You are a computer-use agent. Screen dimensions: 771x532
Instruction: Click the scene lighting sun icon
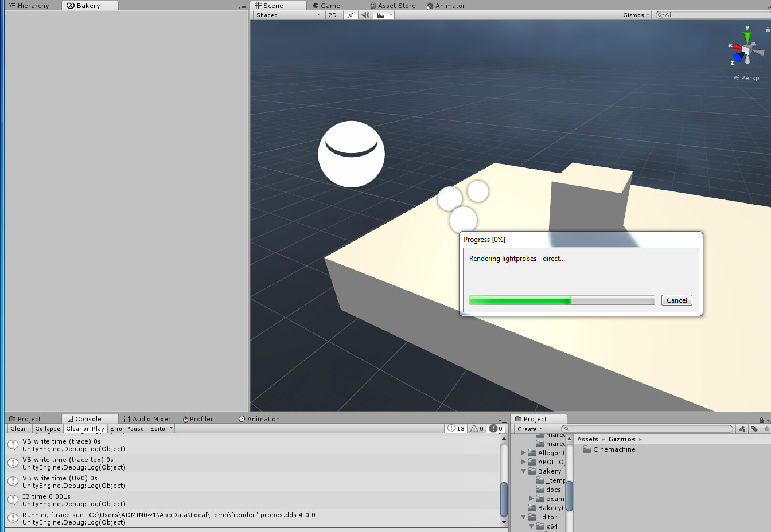[350, 15]
